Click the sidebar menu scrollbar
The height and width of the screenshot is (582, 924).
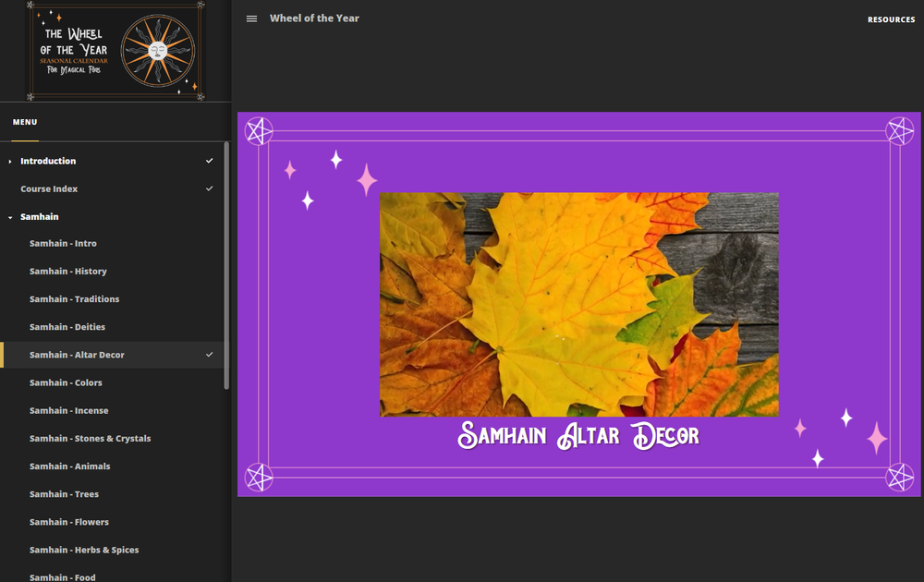coord(226,266)
